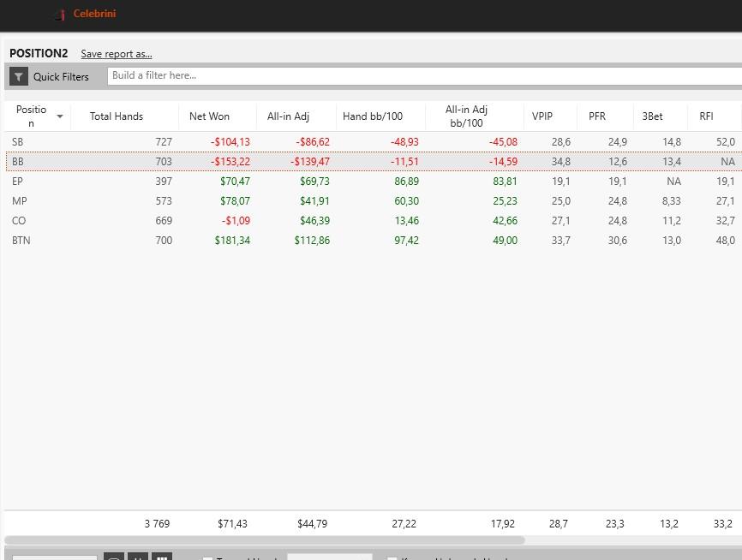
Task: Click the Celebrini player name
Action: pyautogui.click(x=94, y=14)
